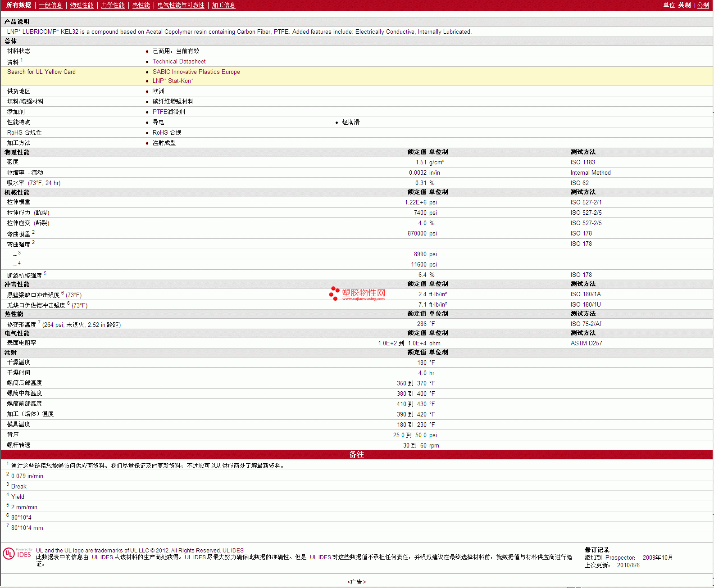Select the 经润滑 feature entry
This screenshot has height=588, width=714.
350,122
